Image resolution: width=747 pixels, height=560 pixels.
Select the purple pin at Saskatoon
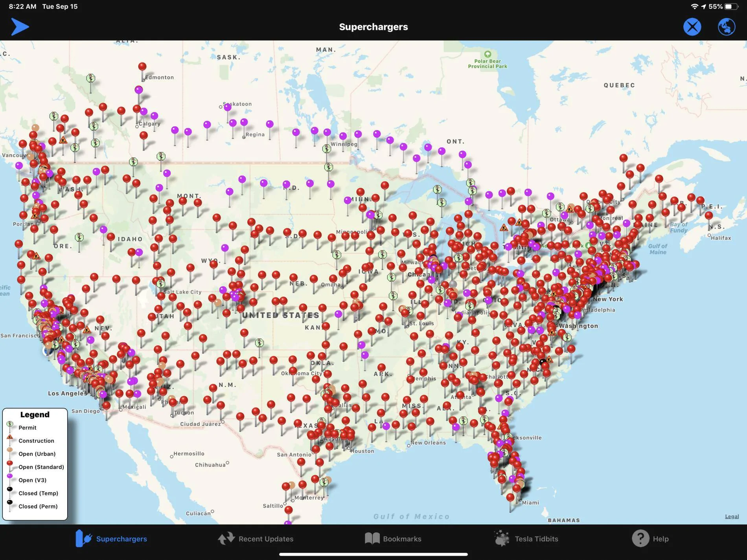(228, 107)
